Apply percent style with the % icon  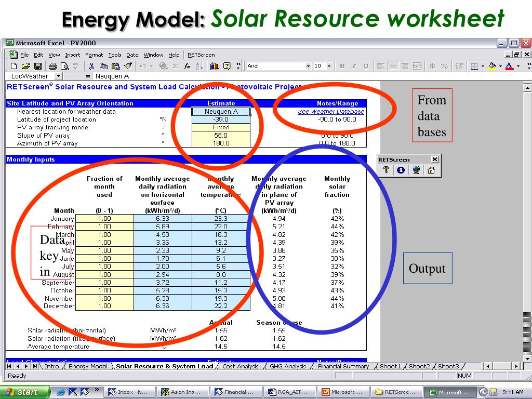click(x=444, y=66)
